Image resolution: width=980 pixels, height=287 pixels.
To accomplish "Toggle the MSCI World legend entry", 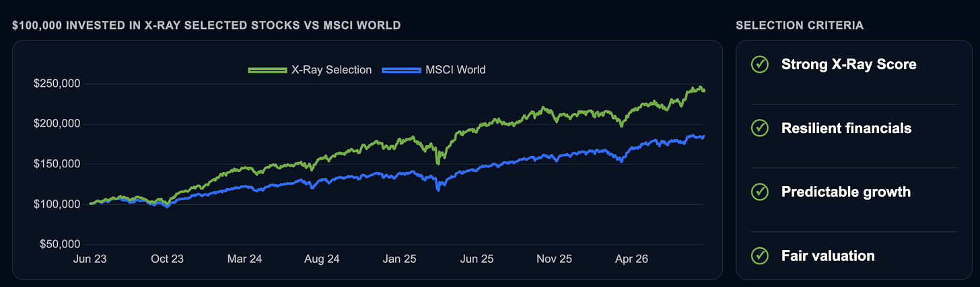I will pos(433,70).
